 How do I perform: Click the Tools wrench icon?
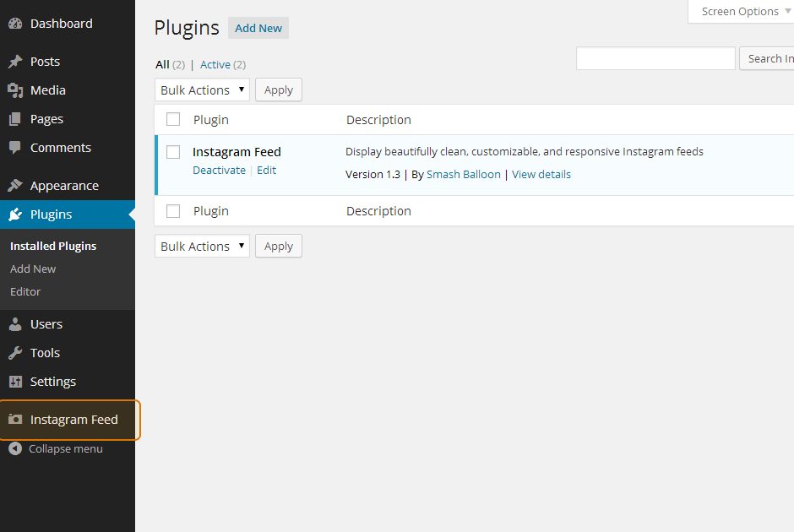pos(15,353)
